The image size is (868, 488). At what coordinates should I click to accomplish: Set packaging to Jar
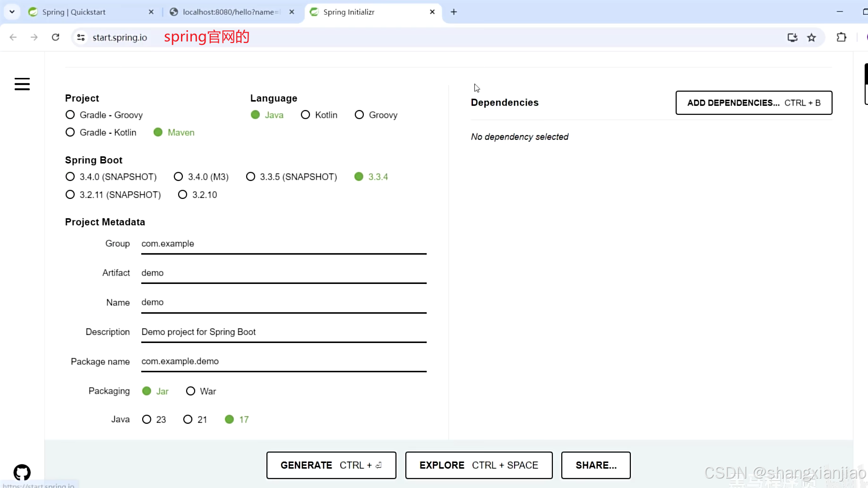point(155,391)
